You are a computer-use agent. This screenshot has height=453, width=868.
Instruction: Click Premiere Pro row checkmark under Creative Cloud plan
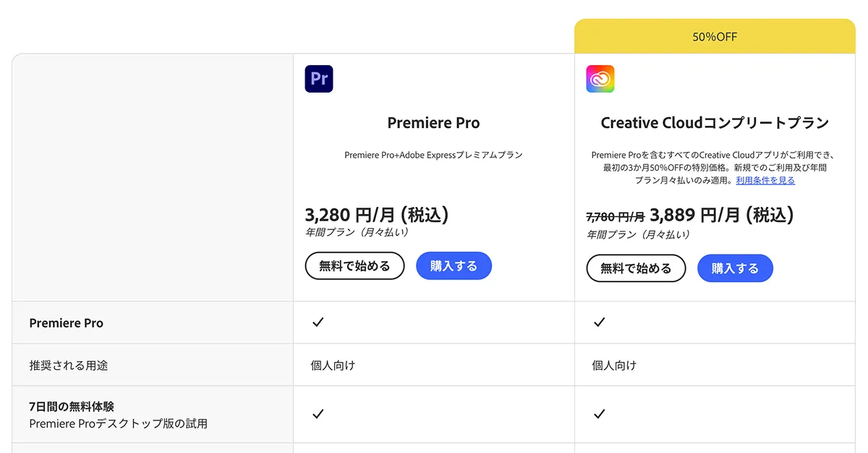coord(599,323)
